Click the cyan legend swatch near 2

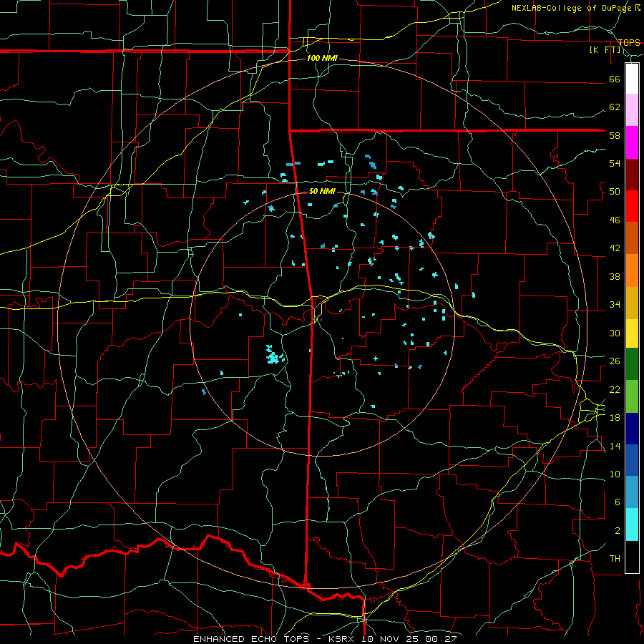coord(632,525)
